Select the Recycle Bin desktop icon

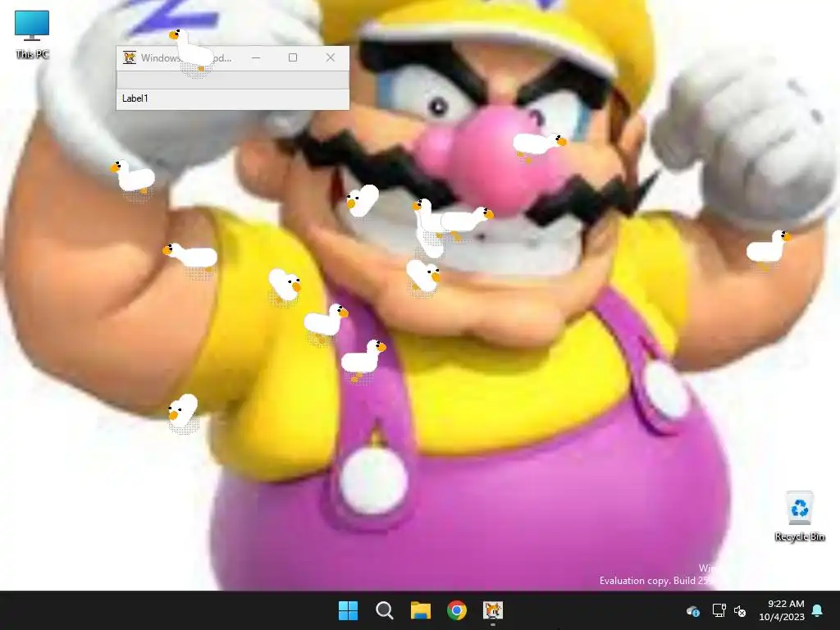pos(799,516)
